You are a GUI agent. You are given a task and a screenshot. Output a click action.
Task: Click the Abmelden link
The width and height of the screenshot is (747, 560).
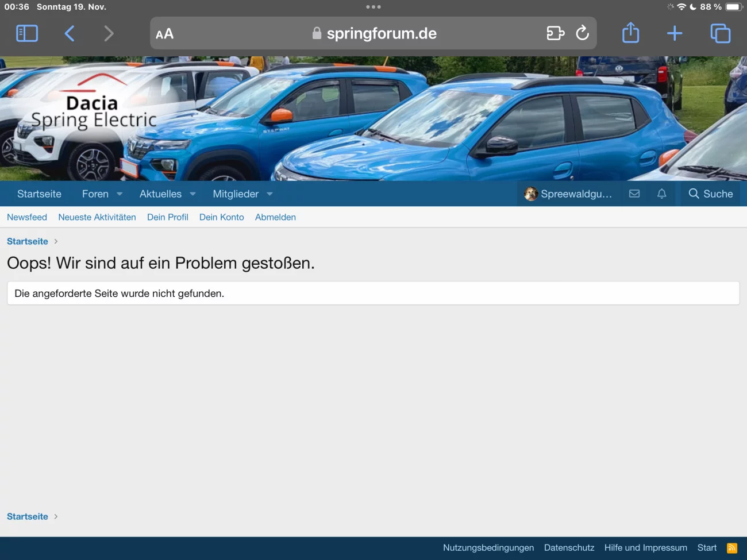pos(275,217)
